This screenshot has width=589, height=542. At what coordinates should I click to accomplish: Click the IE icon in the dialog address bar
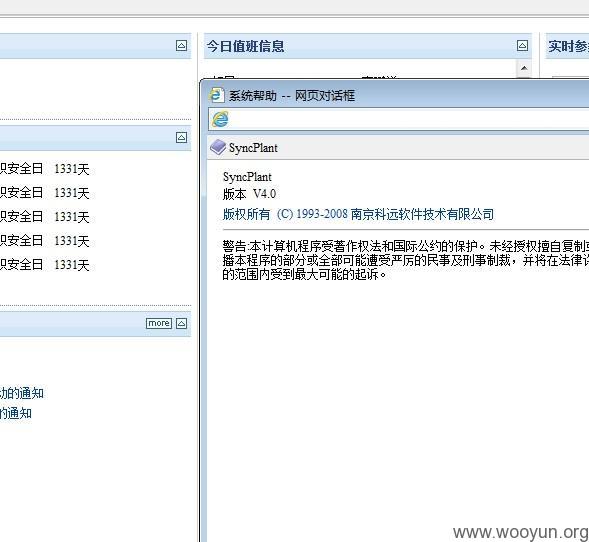tap(220, 119)
